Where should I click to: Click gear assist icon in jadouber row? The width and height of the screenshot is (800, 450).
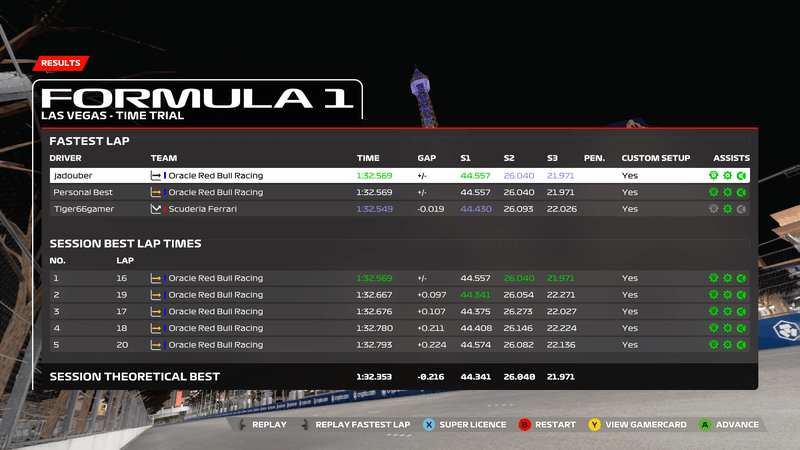click(x=728, y=176)
